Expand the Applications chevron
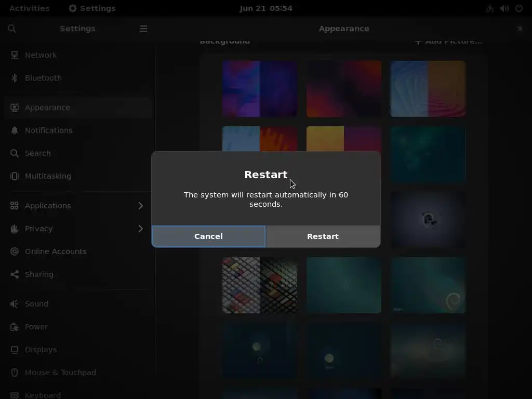The height and width of the screenshot is (399, 532). click(140, 206)
